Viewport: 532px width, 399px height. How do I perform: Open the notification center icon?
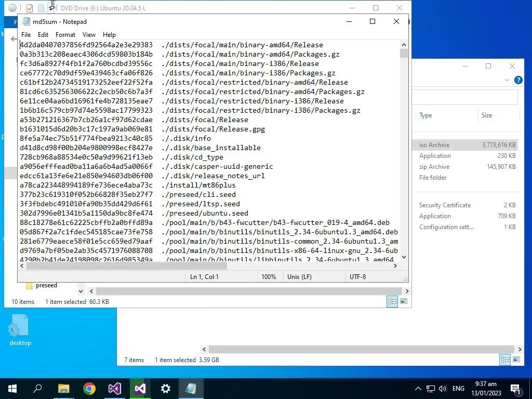(515, 390)
